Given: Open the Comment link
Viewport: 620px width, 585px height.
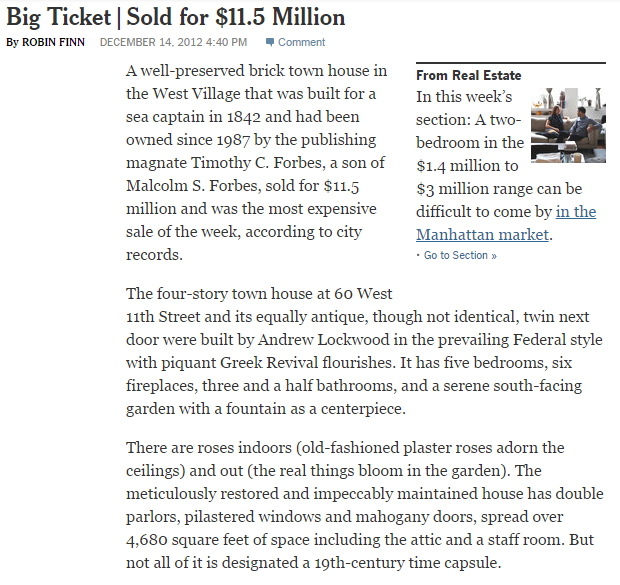Looking at the screenshot, I should 301,42.
